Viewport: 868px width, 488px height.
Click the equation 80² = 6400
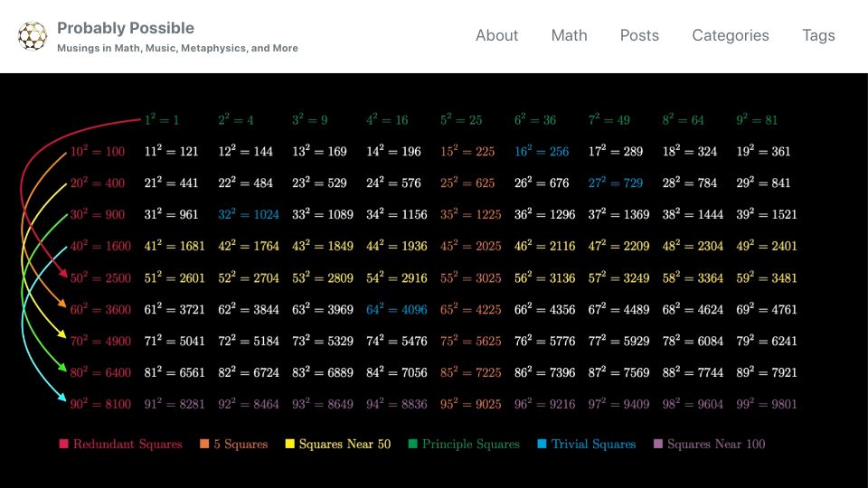(100, 372)
